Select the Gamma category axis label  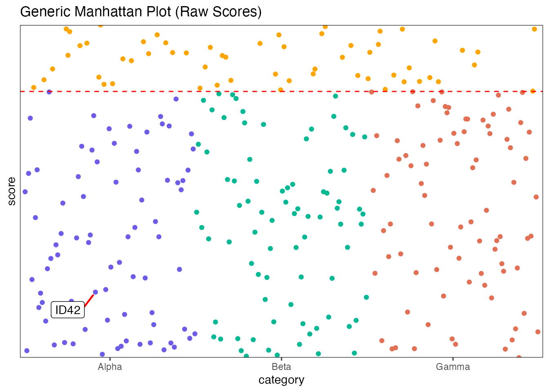(x=453, y=367)
